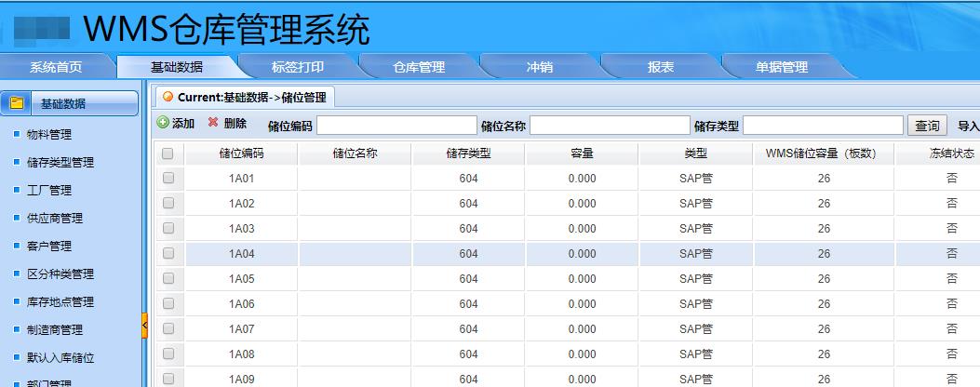The image size is (980, 387).
Task: Open 库存地点管理 in the sidebar
Action: (x=60, y=302)
